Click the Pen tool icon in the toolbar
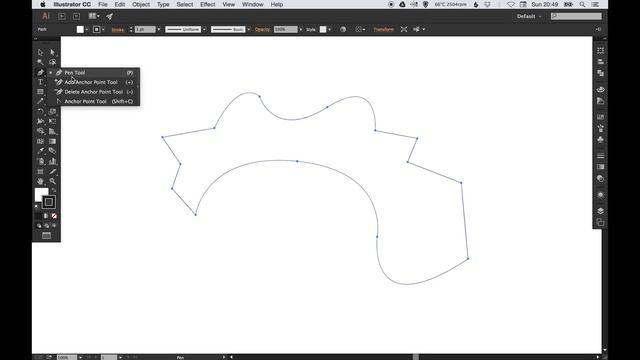640x360 pixels. (40, 72)
